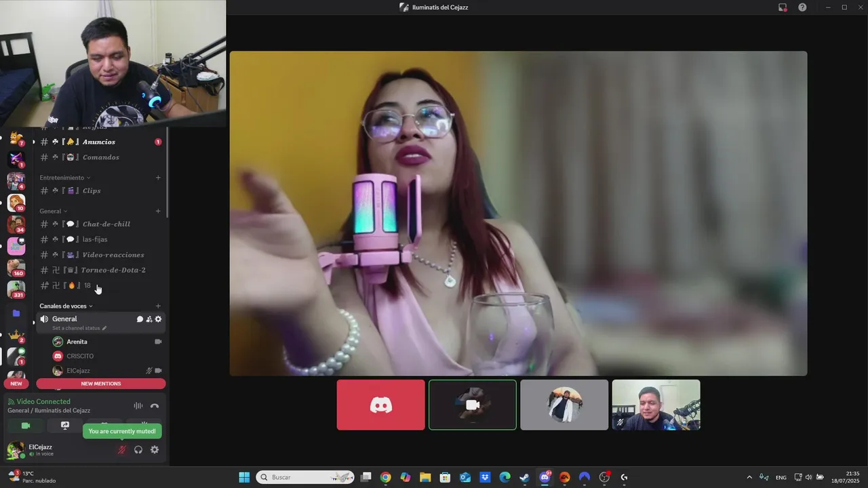Open weather widget 13°C Parc. nublado
The width and height of the screenshot is (868, 488).
(x=31, y=477)
